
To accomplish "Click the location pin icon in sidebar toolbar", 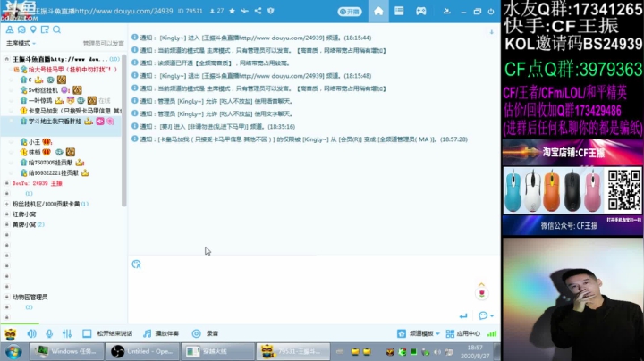I will (33, 29).
